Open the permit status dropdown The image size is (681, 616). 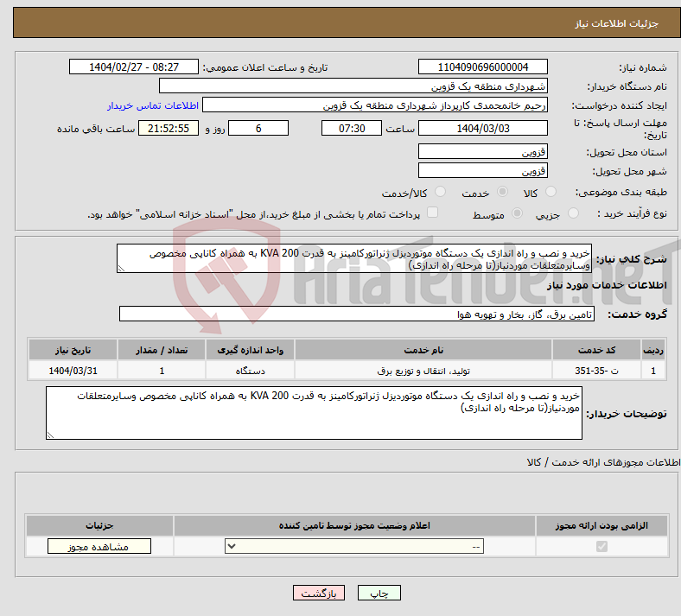click(354, 546)
